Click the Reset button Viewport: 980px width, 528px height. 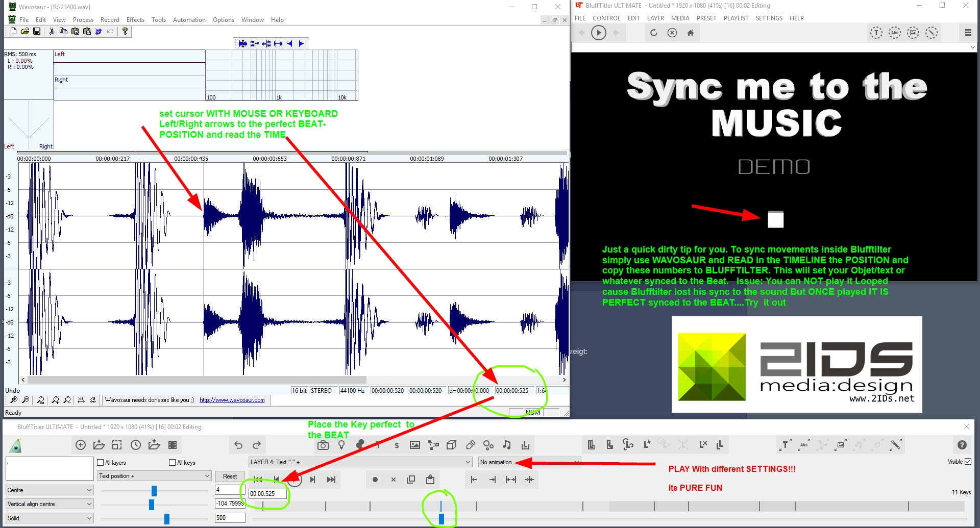[x=230, y=476]
